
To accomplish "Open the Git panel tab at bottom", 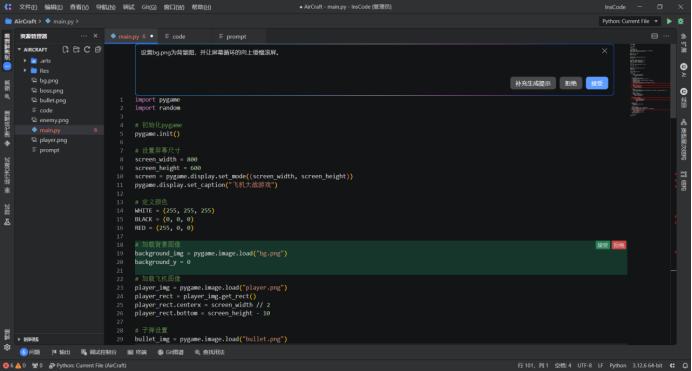I will tap(171, 352).
